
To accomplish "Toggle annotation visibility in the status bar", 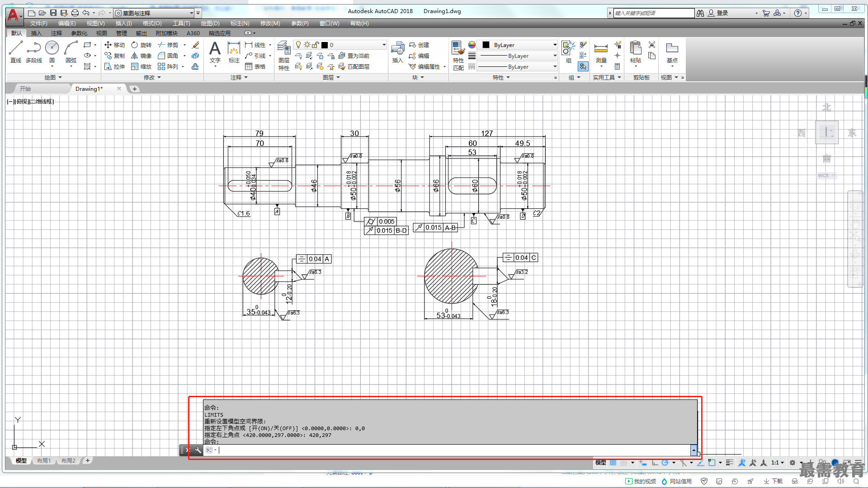I will tap(742, 463).
